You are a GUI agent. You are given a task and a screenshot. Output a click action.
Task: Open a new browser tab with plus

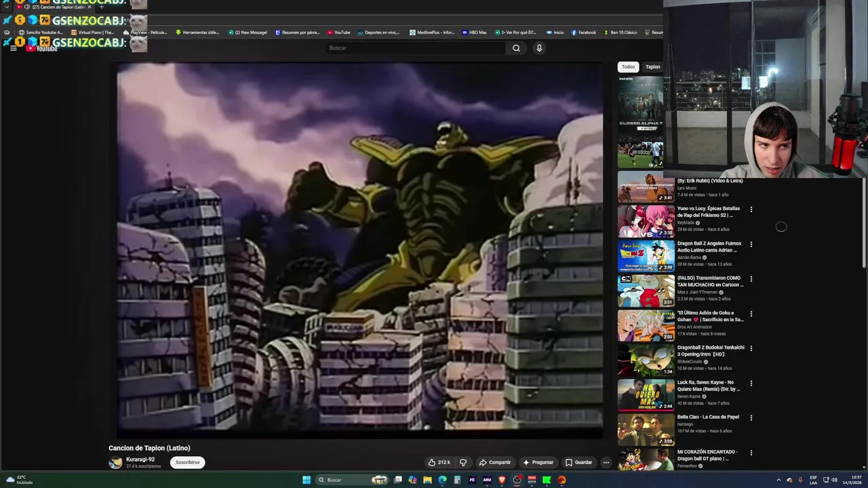102,7
